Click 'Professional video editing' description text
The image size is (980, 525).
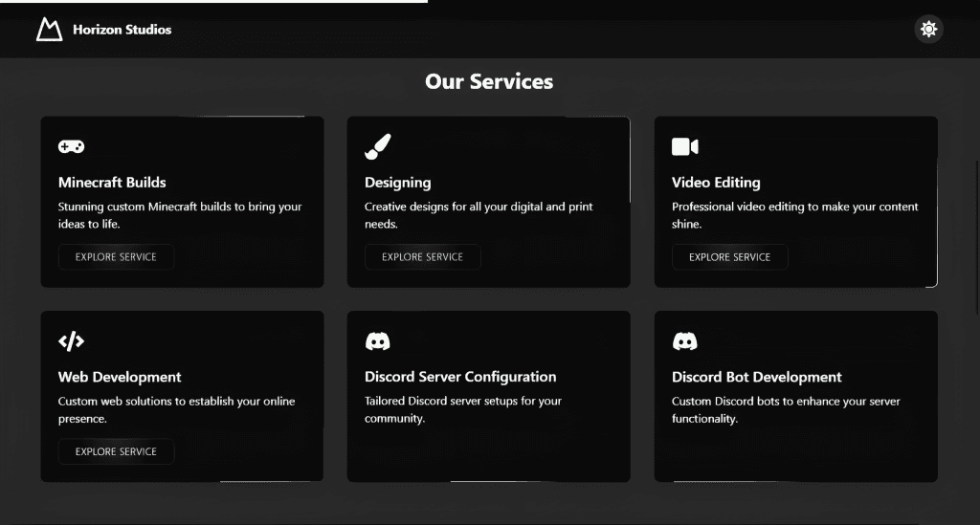795,215
